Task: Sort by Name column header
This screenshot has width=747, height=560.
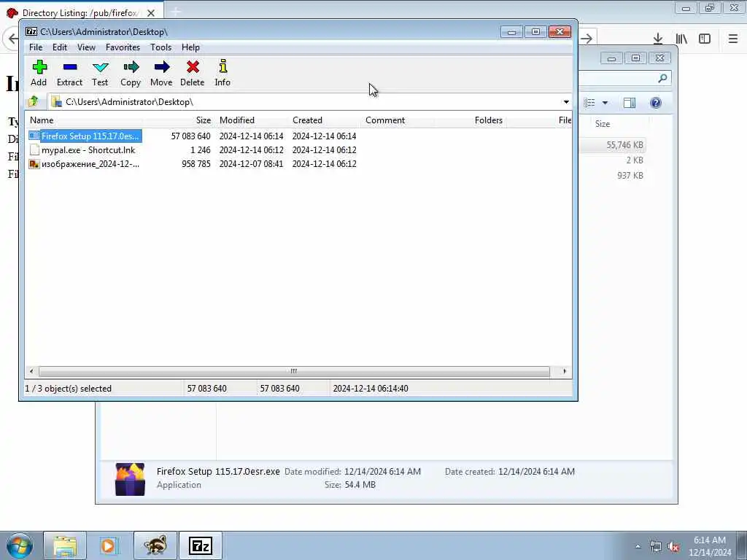Action: (x=85, y=120)
